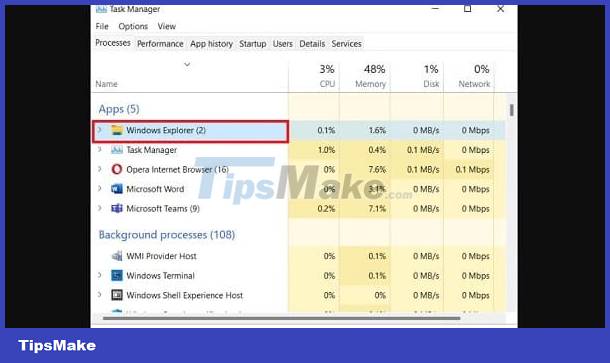Click Opera's 0.1 MB/s disk value

click(x=423, y=170)
